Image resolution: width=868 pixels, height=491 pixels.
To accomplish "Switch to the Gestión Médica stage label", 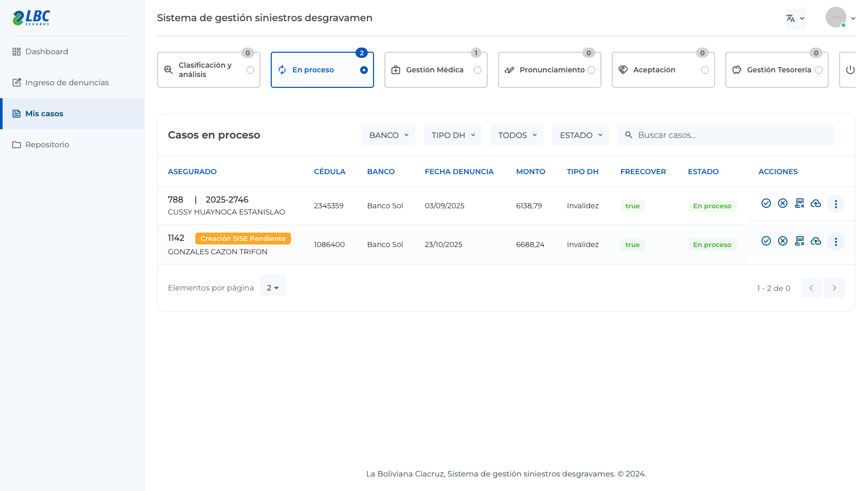I will [x=435, y=70].
